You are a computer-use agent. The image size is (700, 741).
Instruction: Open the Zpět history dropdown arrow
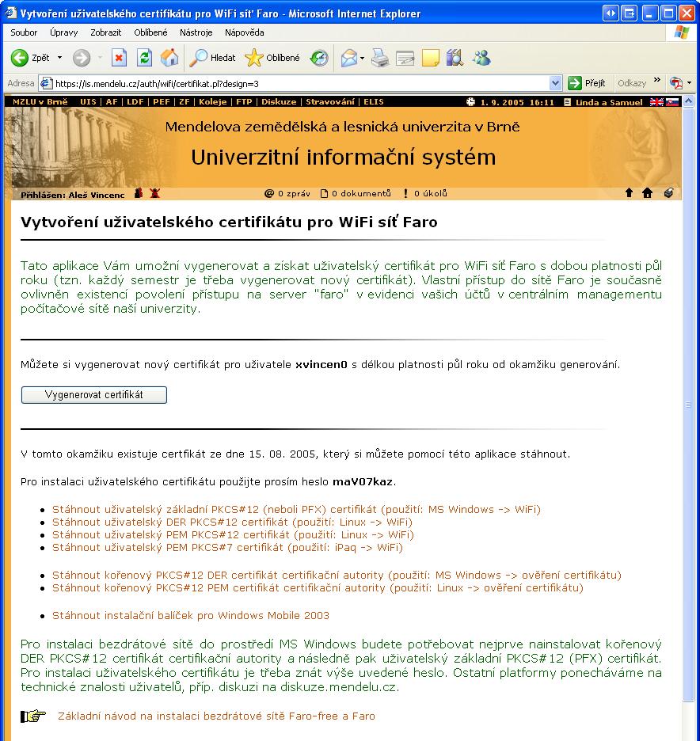tap(59, 58)
